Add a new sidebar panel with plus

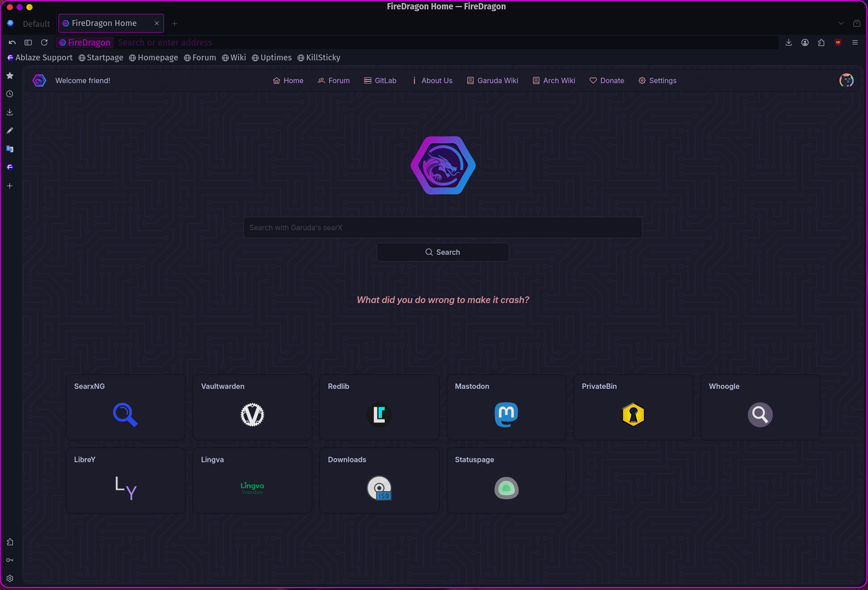10,185
